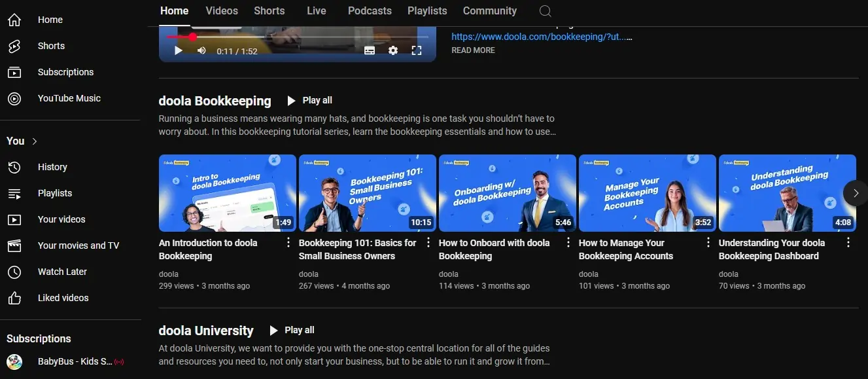Open Manage Your Bookkeeping Accounts thumbnail

click(x=648, y=193)
